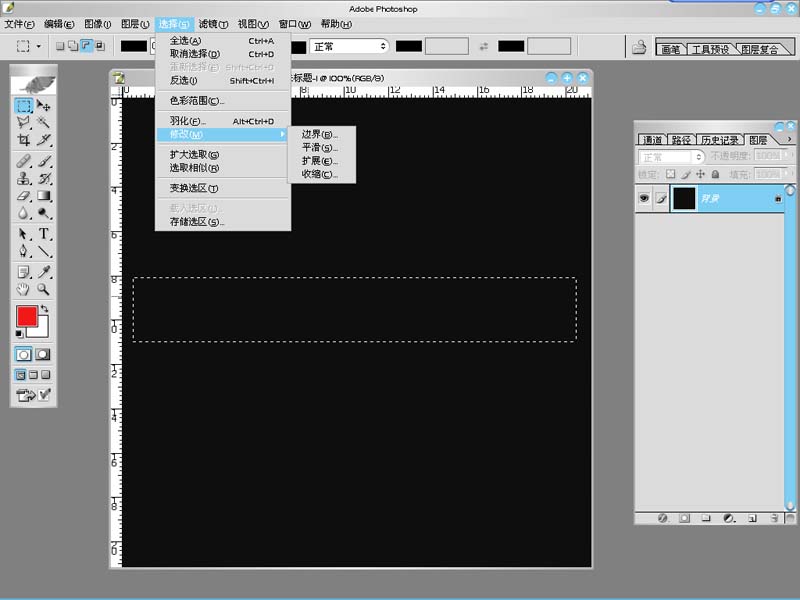Pick the Crop tool in toolbox
800x600 pixels.
23,140
